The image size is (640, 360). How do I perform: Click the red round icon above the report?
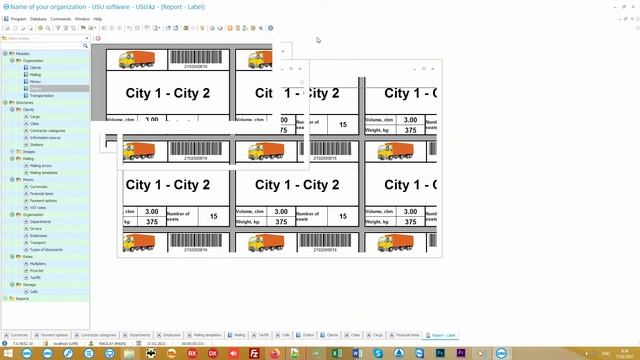click(98, 38)
